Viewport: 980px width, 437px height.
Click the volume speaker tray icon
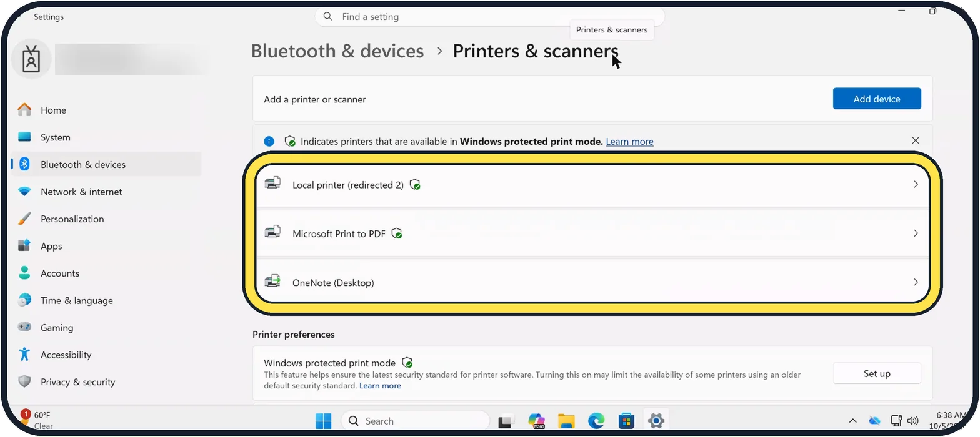point(912,421)
